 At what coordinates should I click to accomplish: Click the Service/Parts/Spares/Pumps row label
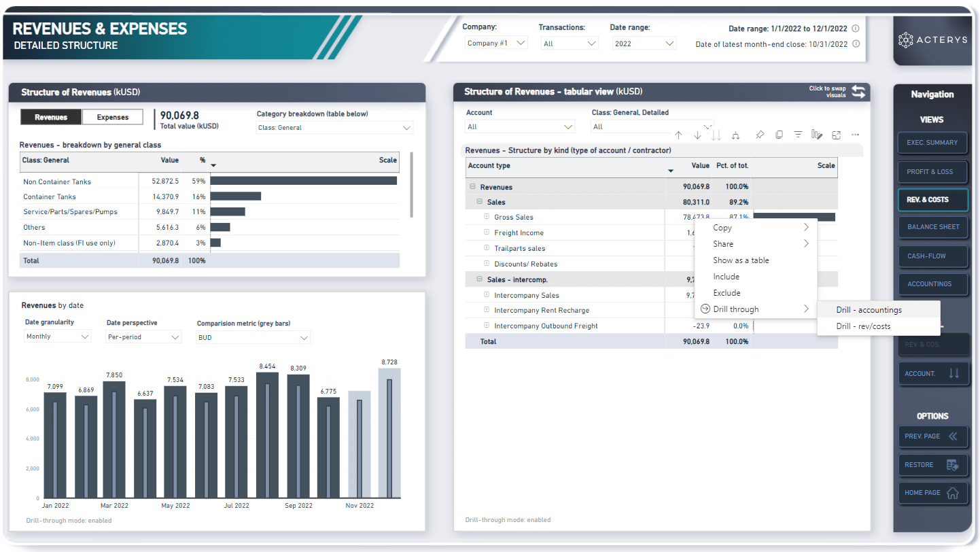click(71, 211)
